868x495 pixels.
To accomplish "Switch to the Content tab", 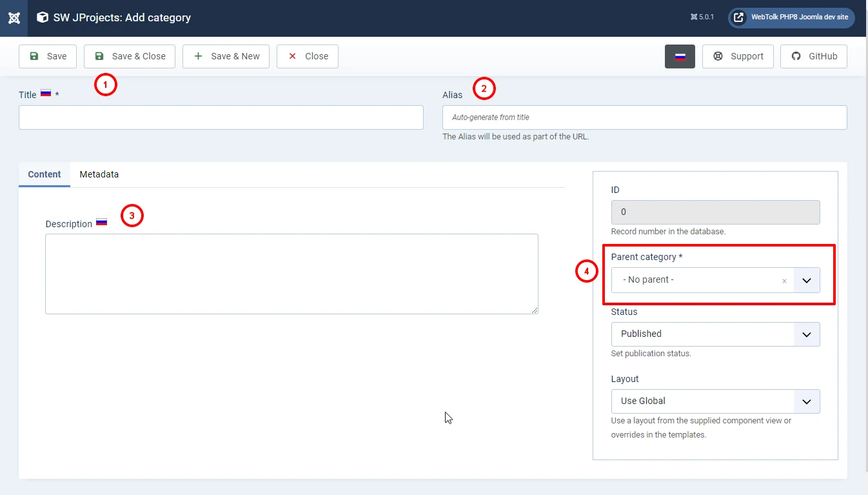I will point(44,174).
